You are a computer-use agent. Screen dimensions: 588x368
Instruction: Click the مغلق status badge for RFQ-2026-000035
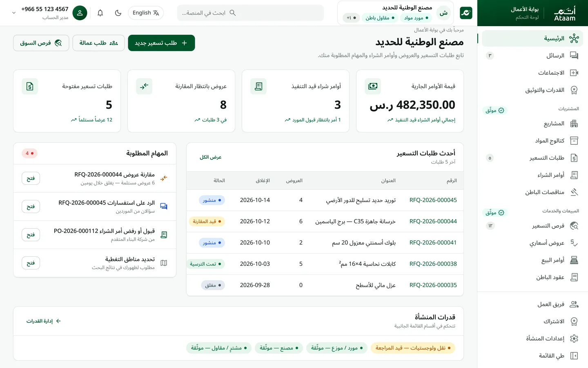tap(213, 285)
